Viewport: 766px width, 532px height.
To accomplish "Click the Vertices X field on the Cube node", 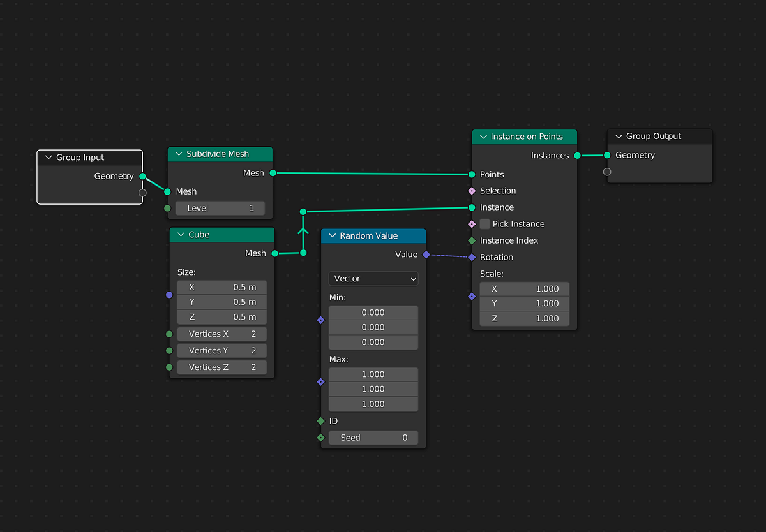I will click(x=222, y=334).
